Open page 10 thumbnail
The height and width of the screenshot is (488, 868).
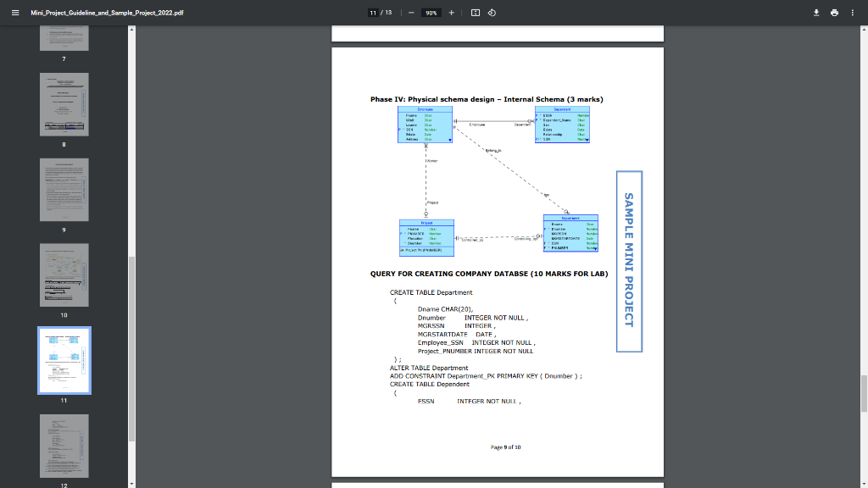(x=64, y=275)
